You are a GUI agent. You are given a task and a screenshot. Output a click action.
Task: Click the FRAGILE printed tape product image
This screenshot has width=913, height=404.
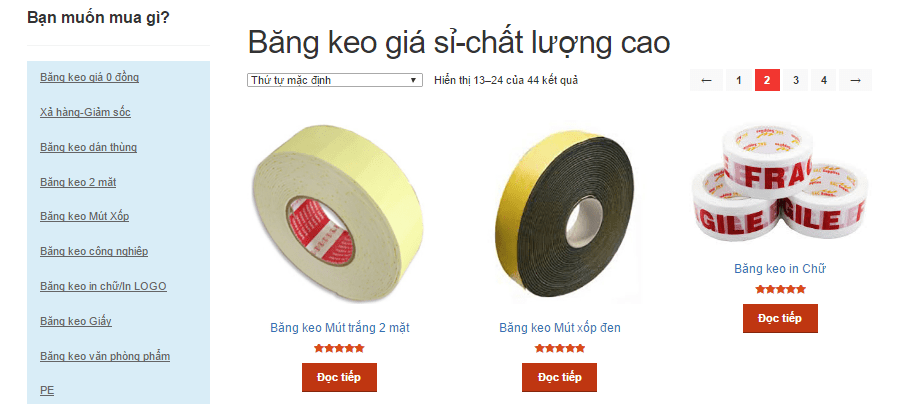click(x=780, y=184)
